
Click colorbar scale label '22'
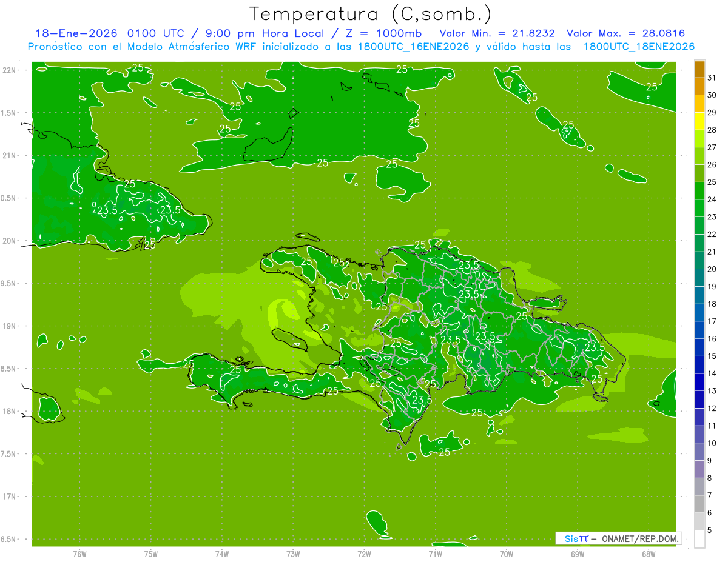[x=712, y=234]
